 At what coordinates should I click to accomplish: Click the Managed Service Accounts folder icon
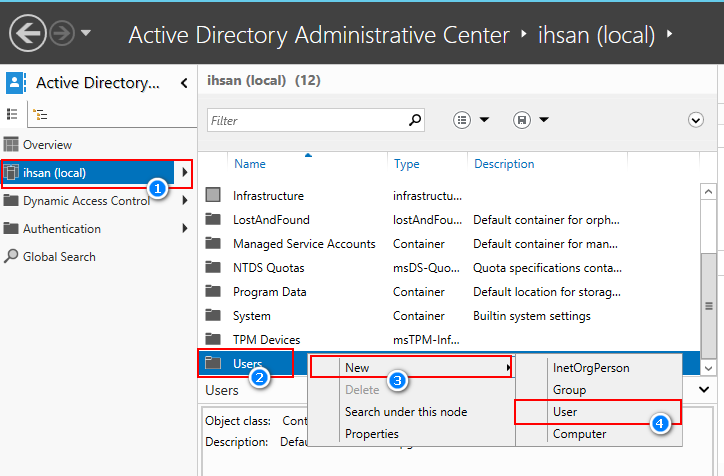pyautogui.click(x=213, y=243)
